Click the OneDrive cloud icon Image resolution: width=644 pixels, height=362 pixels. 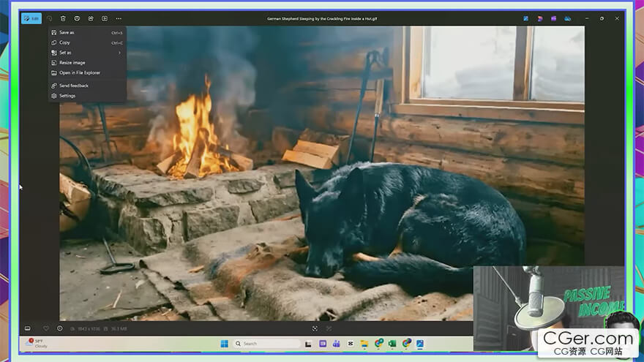568,18
